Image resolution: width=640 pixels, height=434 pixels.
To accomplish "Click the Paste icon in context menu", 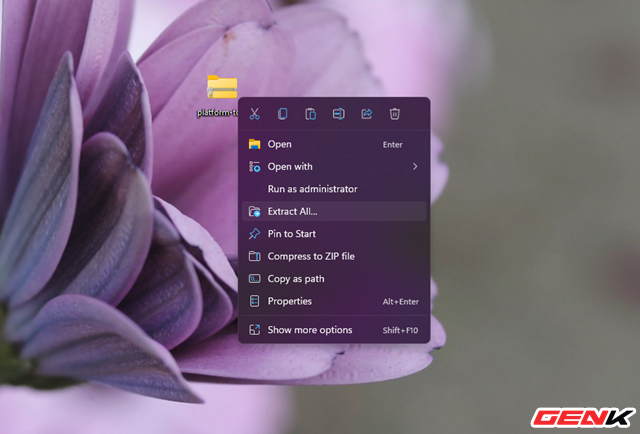I will coord(311,114).
